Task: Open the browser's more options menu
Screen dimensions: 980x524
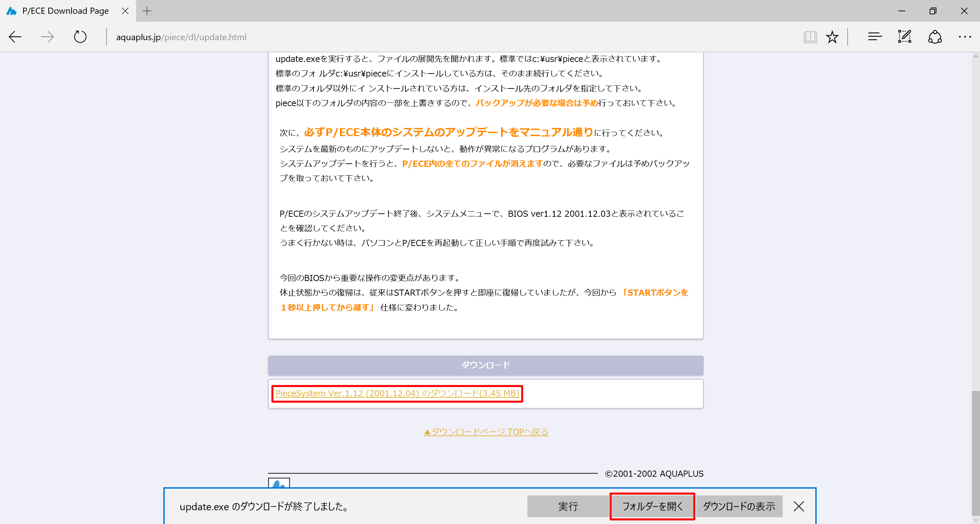Action: 964,37
